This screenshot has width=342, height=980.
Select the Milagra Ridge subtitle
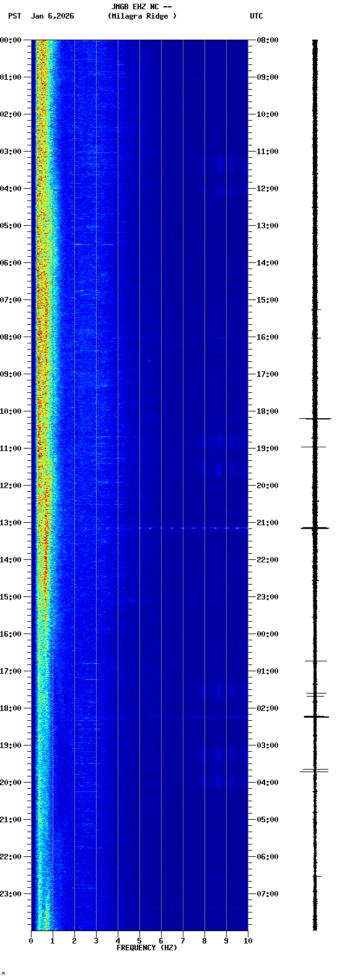coord(142,16)
